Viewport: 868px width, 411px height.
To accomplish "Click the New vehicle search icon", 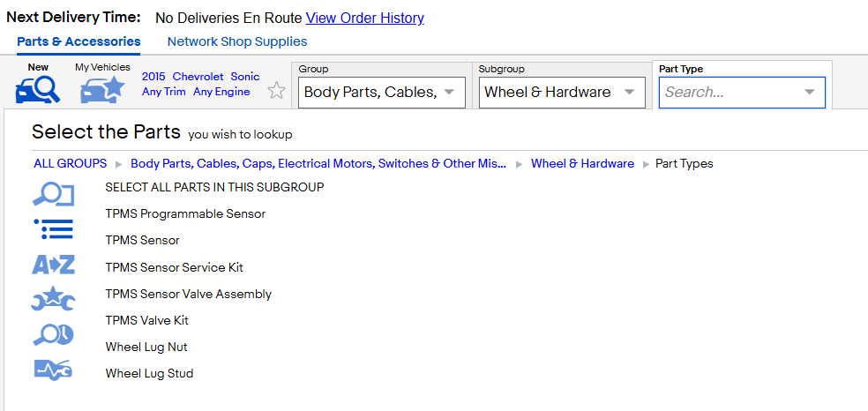I will coord(38,90).
